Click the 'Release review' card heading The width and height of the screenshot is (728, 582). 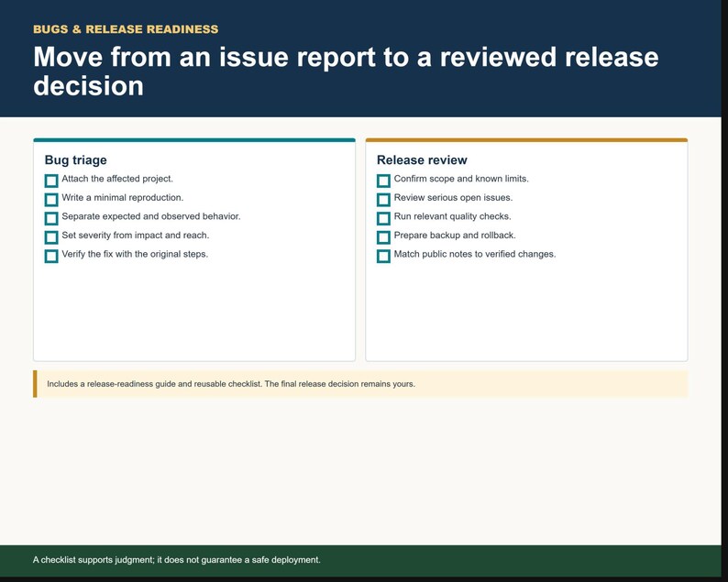pyautogui.click(x=422, y=160)
